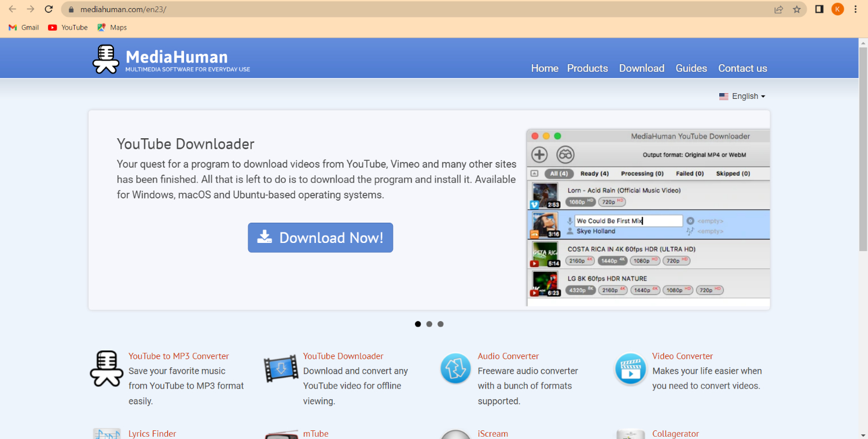
Task: Open the Collagerator link
Action: tap(675, 434)
